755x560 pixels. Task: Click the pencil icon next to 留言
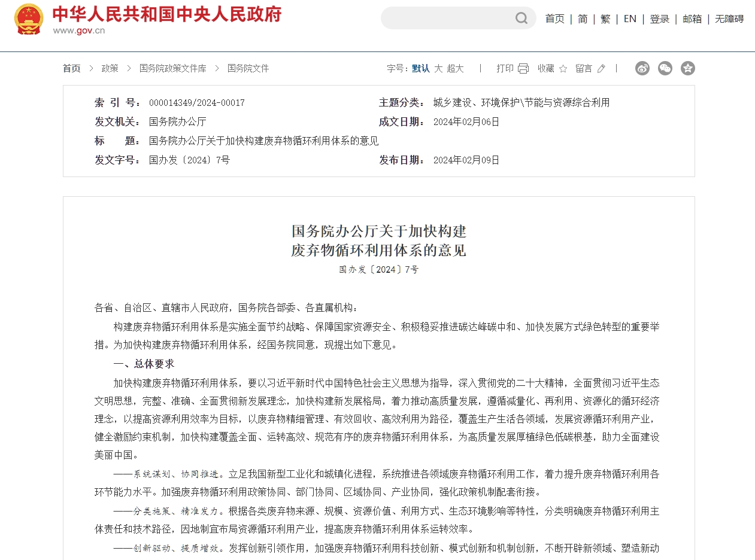(601, 68)
